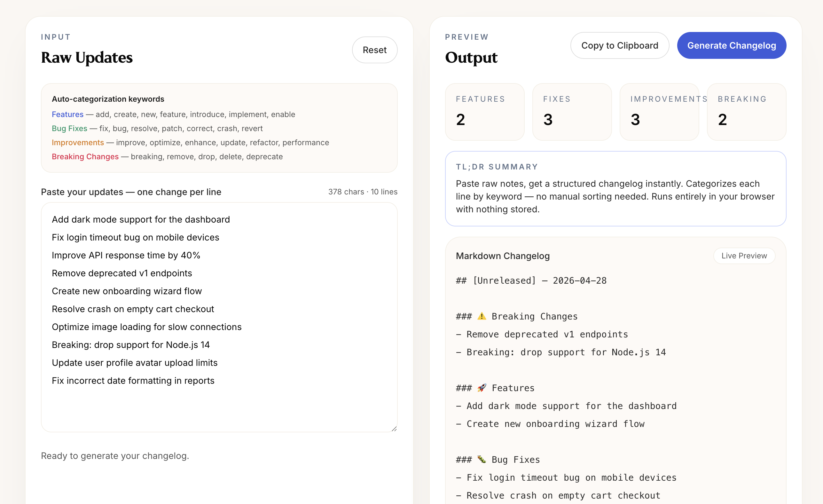The width and height of the screenshot is (823, 504).
Task: Click the bug emoji beside Bug Fixes
Action: [x=481, y=459]
